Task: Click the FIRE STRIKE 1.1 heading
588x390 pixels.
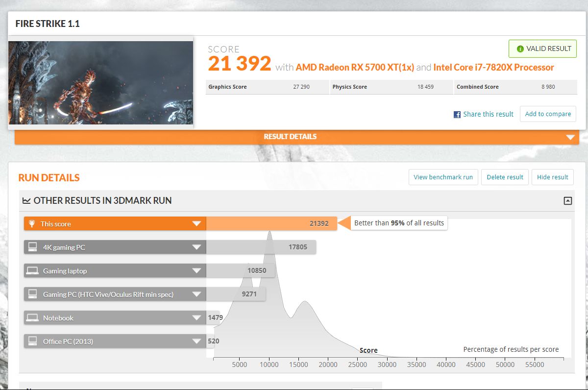Action: pyautogui.click(x=48, y=24)
